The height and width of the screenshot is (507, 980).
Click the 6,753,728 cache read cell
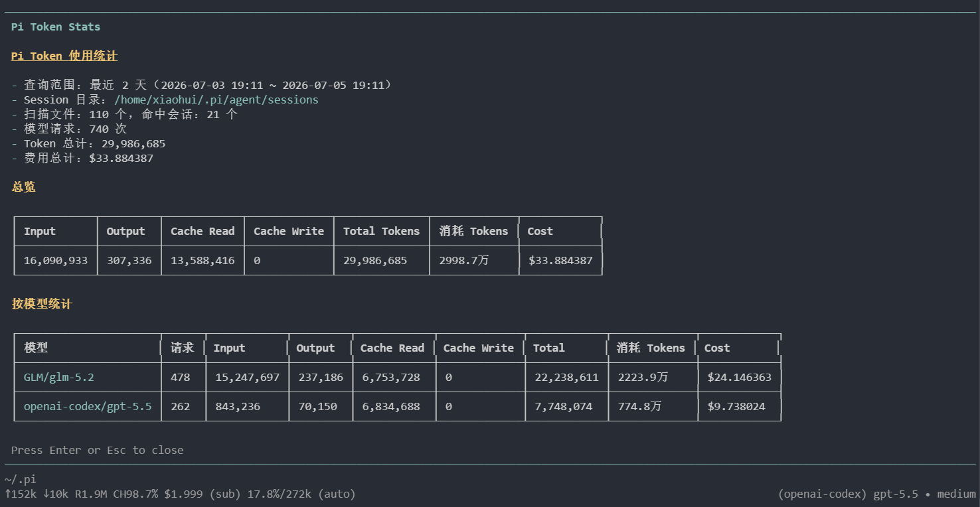click(x=391, y=378)
